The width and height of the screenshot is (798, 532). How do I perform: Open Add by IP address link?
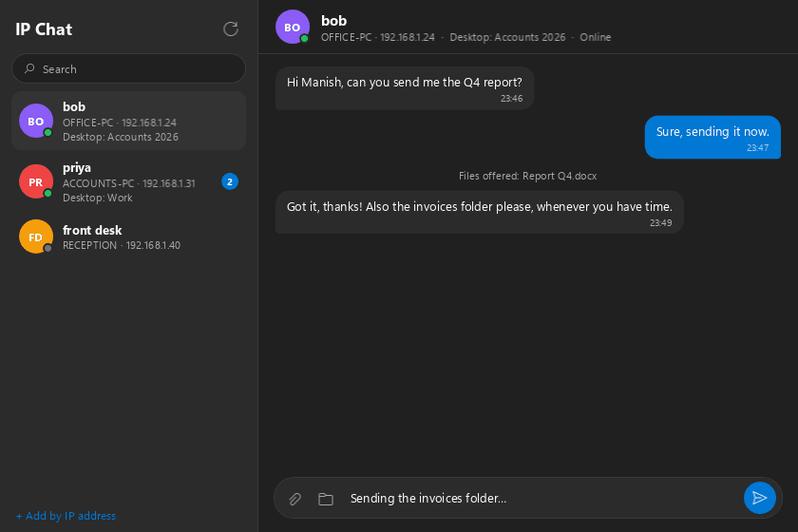(x=66, y=516)
